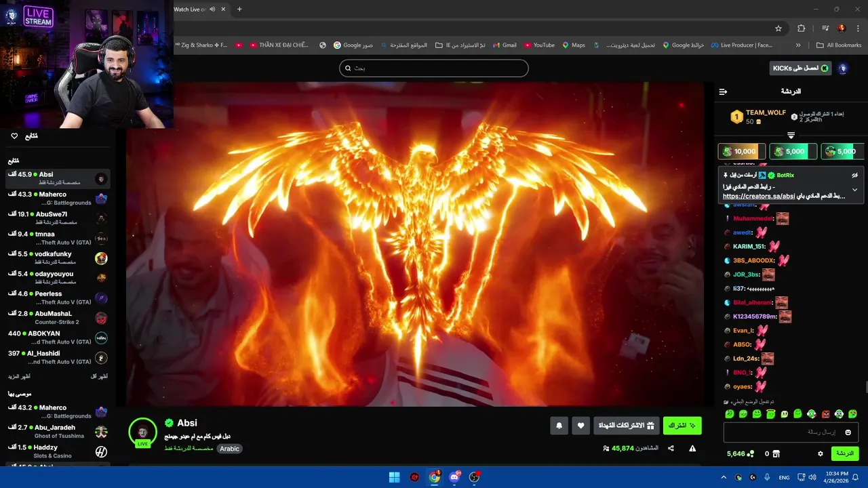Open the YouTube bookmark
This screenshot has width=868, height=488.
538,45
